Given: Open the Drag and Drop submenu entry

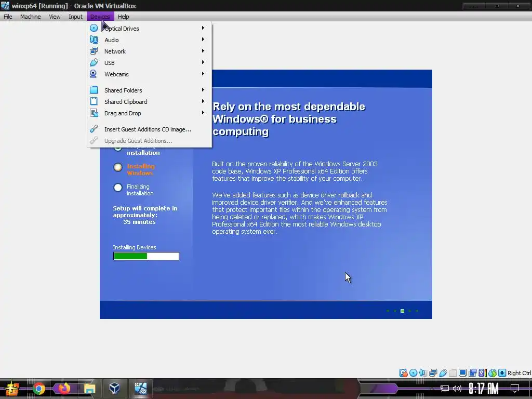Looking at the screenshot, I should (x=149, y=113).
